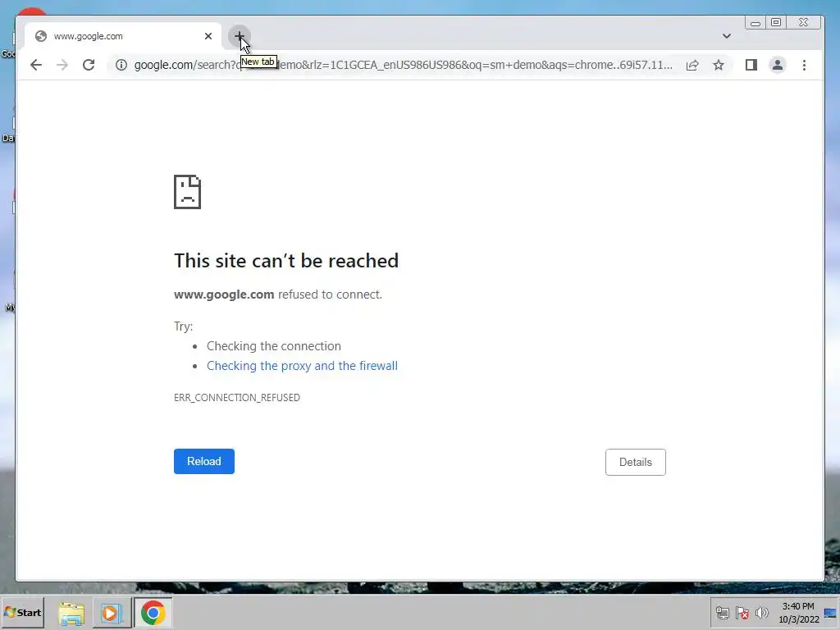Screen dimensions: 840x630
Task: Bookmark this tab with star icon
Action: tap(719, 65)
